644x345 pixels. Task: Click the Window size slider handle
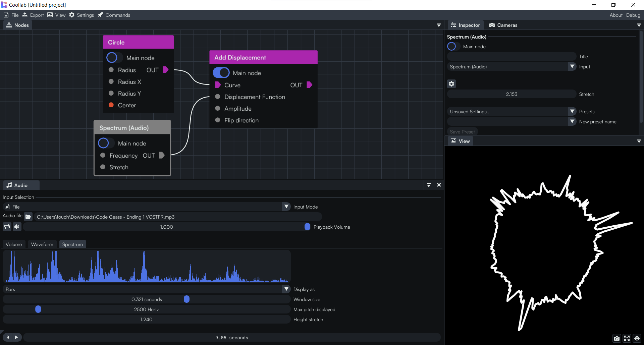(187, 299)
